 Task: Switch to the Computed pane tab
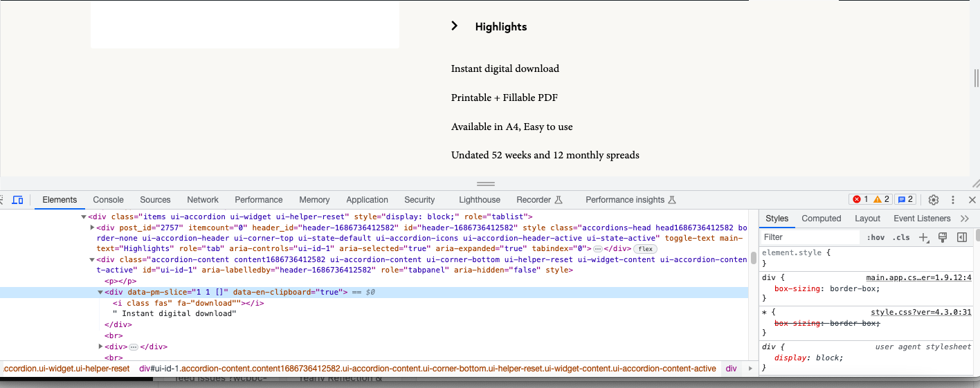822,219
